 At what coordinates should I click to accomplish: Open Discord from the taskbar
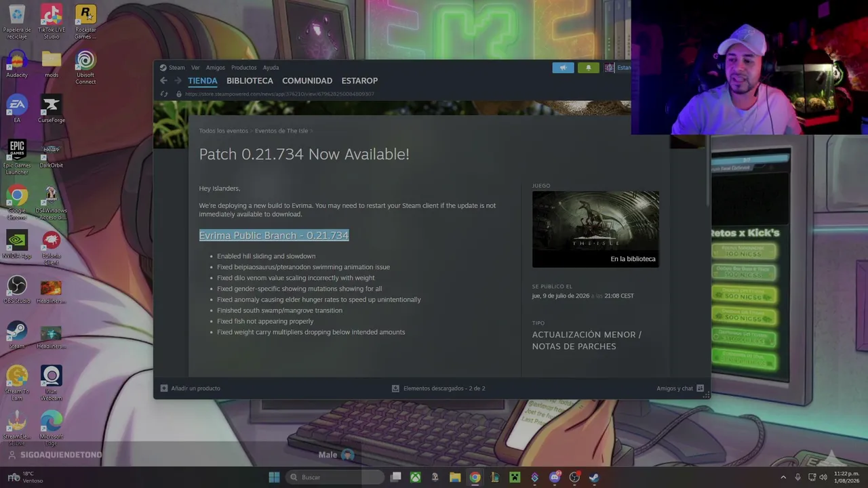coord(555,477)
